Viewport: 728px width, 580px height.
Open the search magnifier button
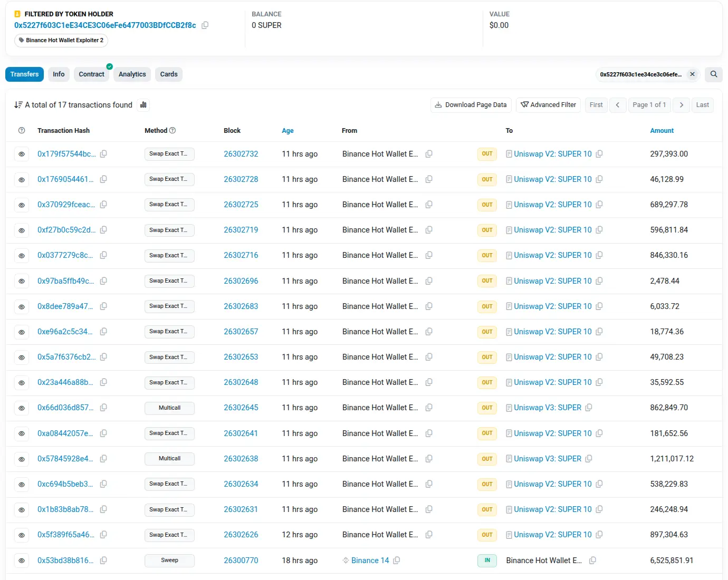(x=714, y=74)
